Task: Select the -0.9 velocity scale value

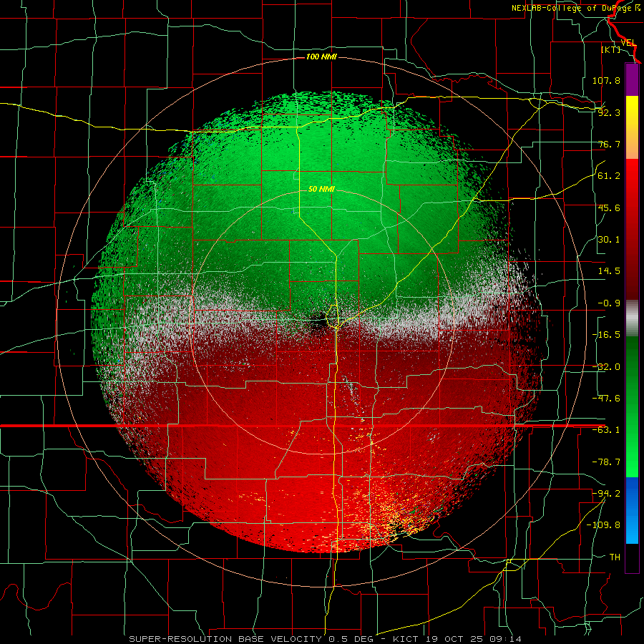Action: click(x=609, y=303)
